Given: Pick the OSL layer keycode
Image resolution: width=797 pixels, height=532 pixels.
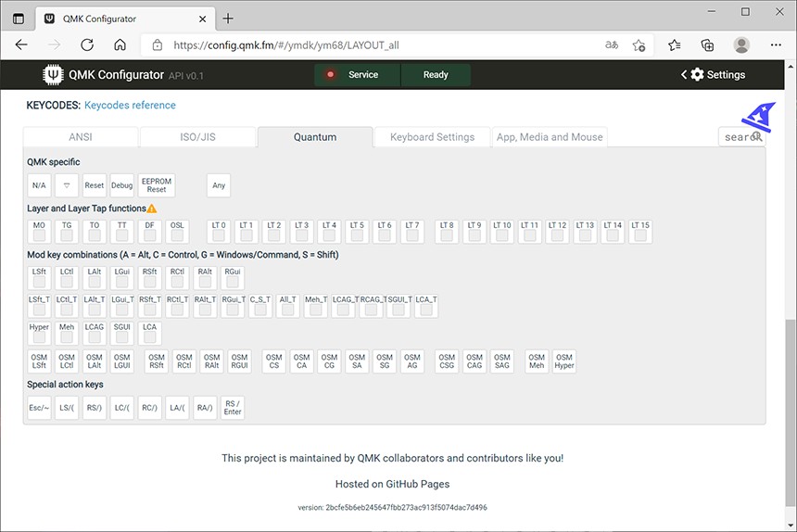Looking at the screenshot, I should pyautogui.click(x=177, y=232).
